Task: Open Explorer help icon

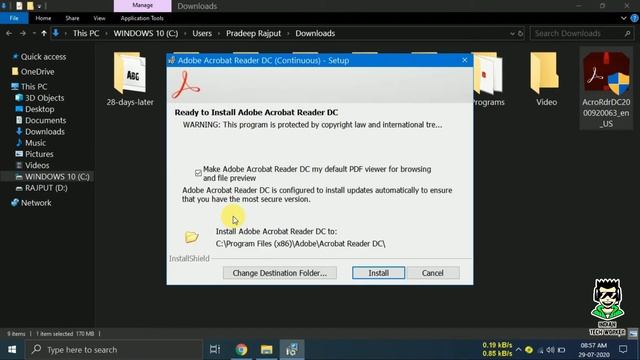Action: 634,18
